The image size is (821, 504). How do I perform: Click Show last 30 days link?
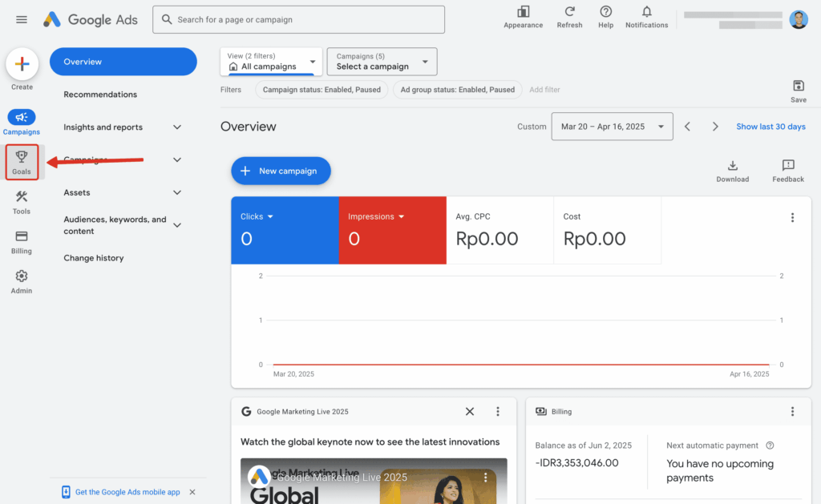click(x=770, y=126)
